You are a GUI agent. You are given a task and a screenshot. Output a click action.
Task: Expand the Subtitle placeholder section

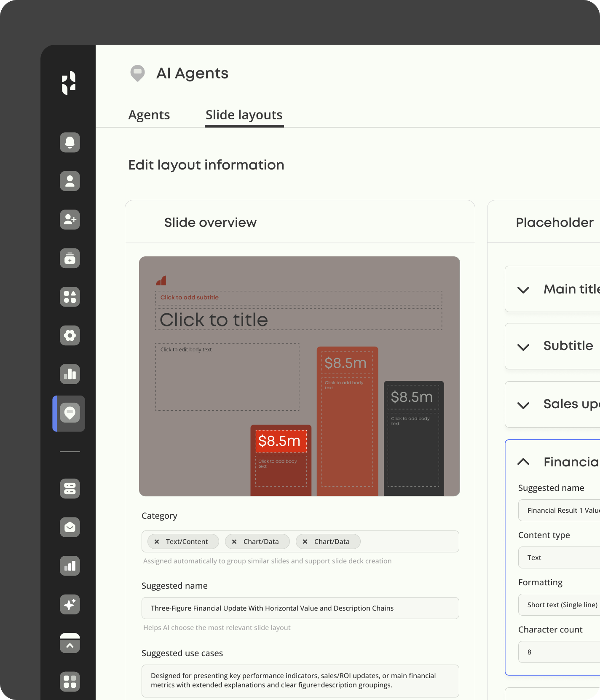point(523,347)
